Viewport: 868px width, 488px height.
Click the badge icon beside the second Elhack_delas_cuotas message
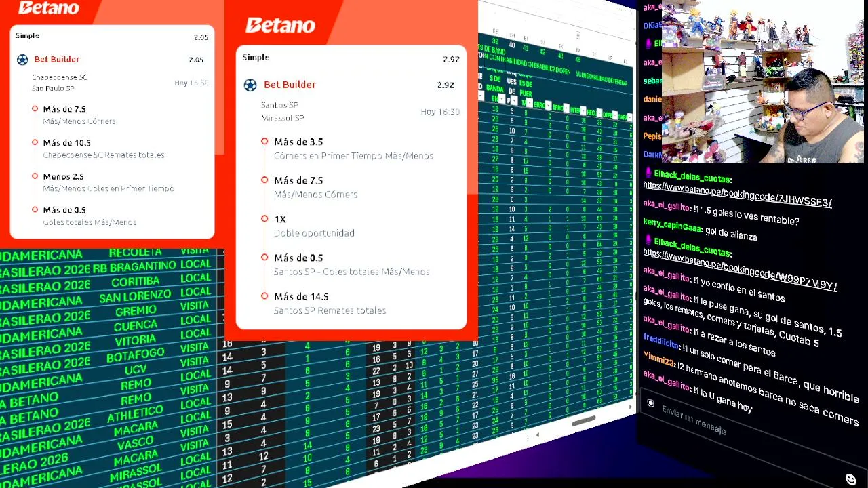point(648,239)
